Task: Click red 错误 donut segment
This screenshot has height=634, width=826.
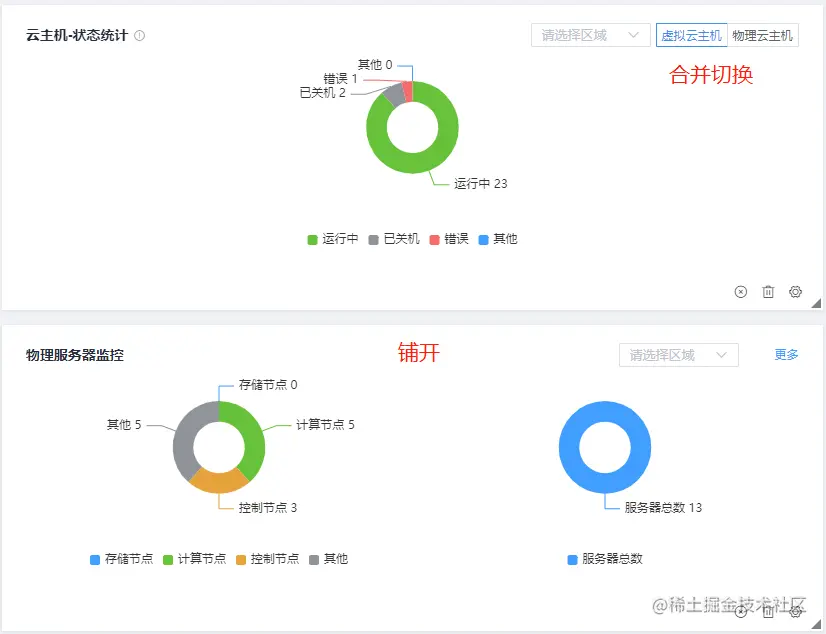Action: pos(408,91)
